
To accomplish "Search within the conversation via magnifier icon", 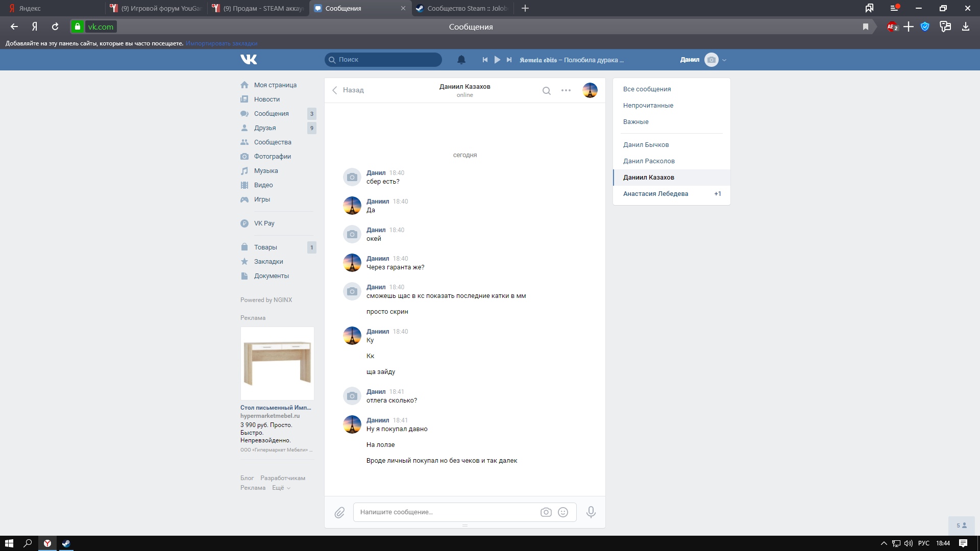I will click(x=546, y=91).
